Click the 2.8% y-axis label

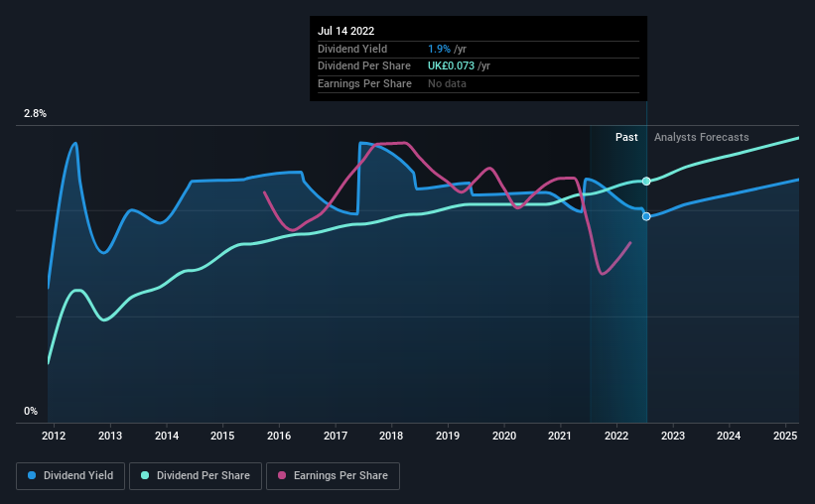(35, 114)
